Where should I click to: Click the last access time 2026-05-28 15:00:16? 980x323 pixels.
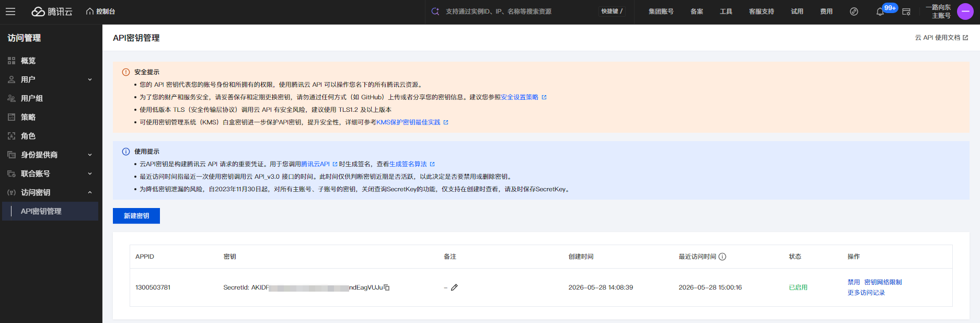click(710, 287)
